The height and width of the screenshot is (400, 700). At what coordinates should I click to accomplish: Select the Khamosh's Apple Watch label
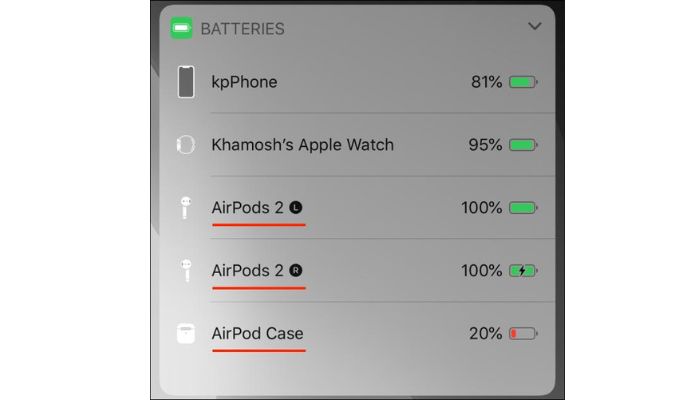click(x=302, y=145)
